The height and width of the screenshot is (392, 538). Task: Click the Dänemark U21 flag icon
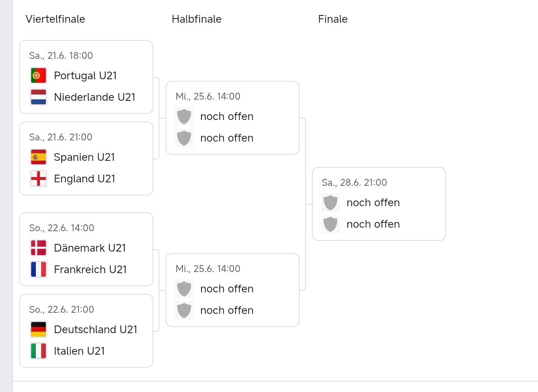39,248
